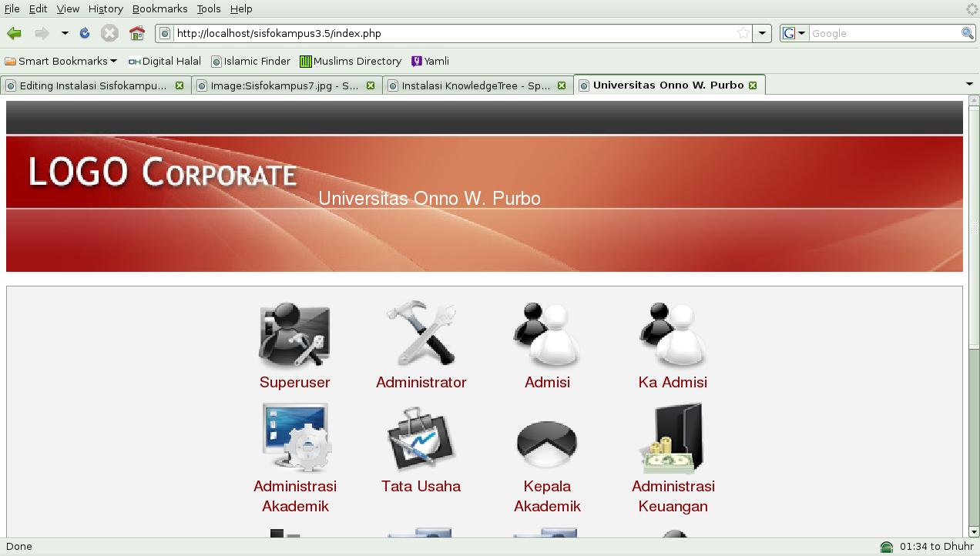Open the Tools menu
980x556 pixels.
(x=209, y=8)
